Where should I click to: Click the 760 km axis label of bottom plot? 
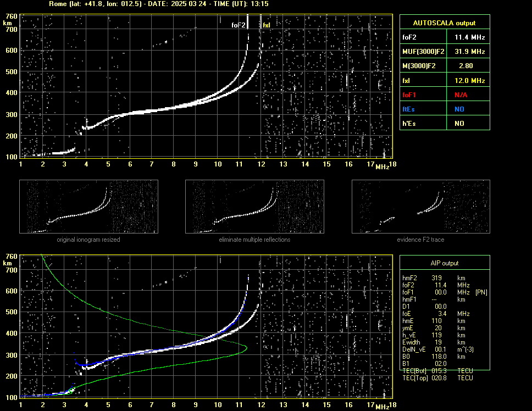click(x=12, y=257)
